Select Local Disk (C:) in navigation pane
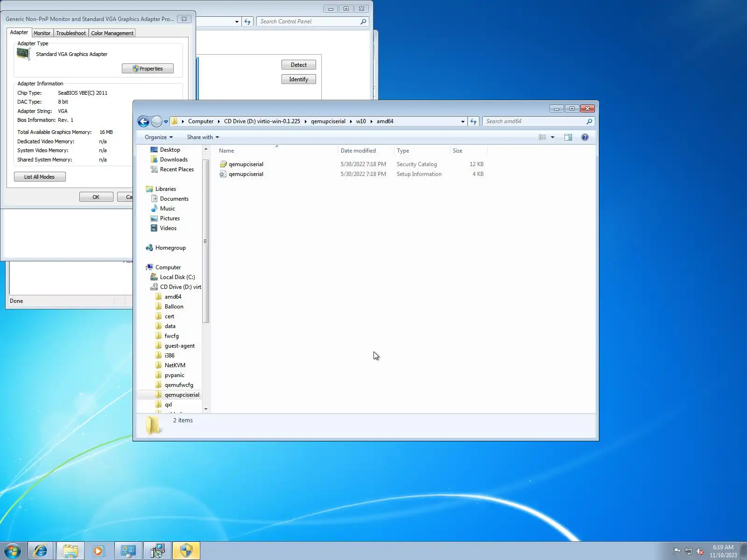 173,277
